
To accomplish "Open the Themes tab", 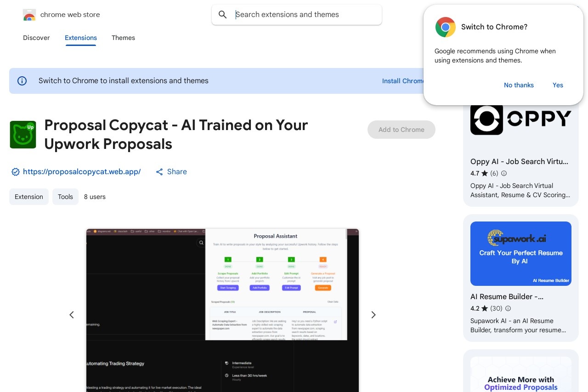I will tap(123, 38).
